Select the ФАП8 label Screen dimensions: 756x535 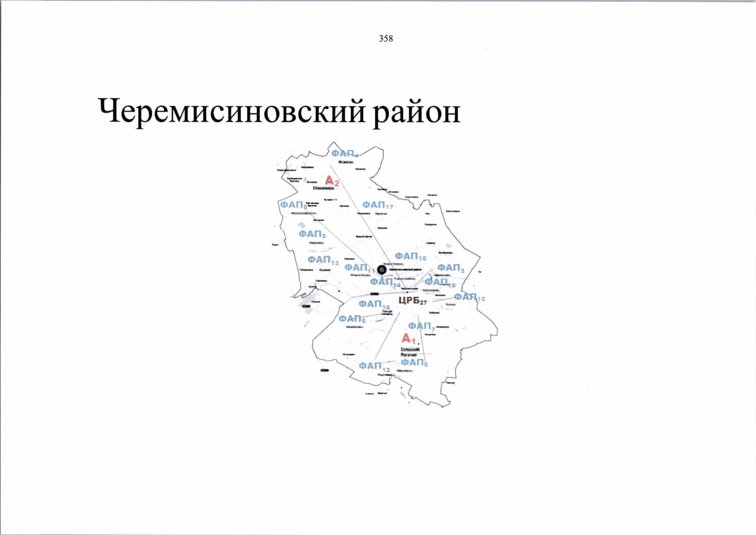[x=294, y=205]
